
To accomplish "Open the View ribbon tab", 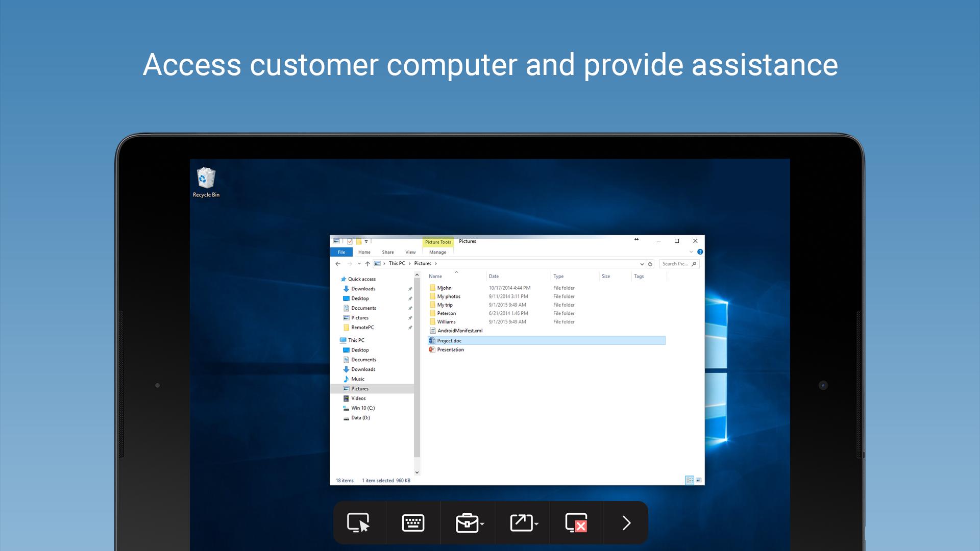I will [x=410, y=252].
